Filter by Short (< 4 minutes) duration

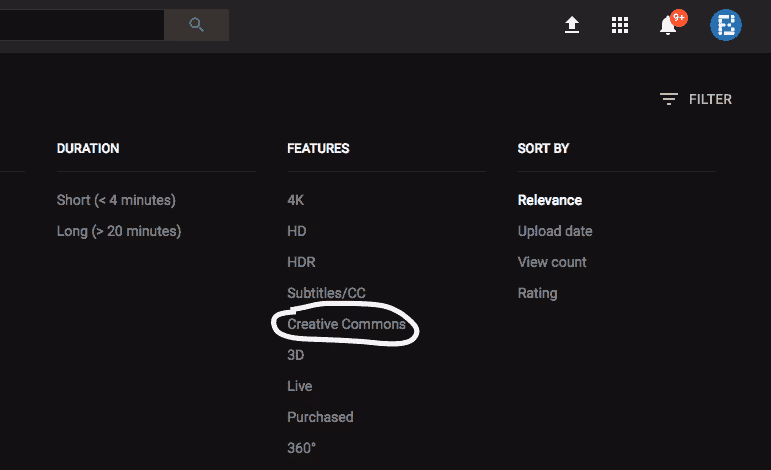(116, 200)
